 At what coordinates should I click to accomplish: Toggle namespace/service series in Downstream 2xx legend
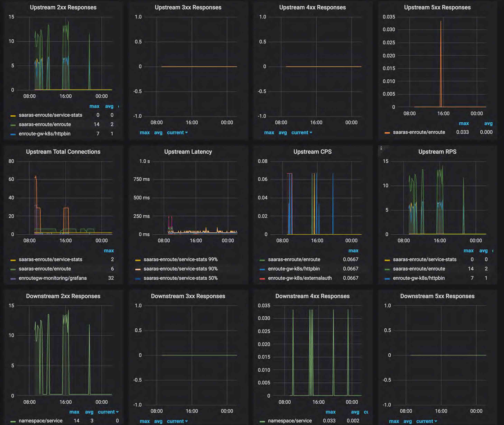[x=40, y=421]
